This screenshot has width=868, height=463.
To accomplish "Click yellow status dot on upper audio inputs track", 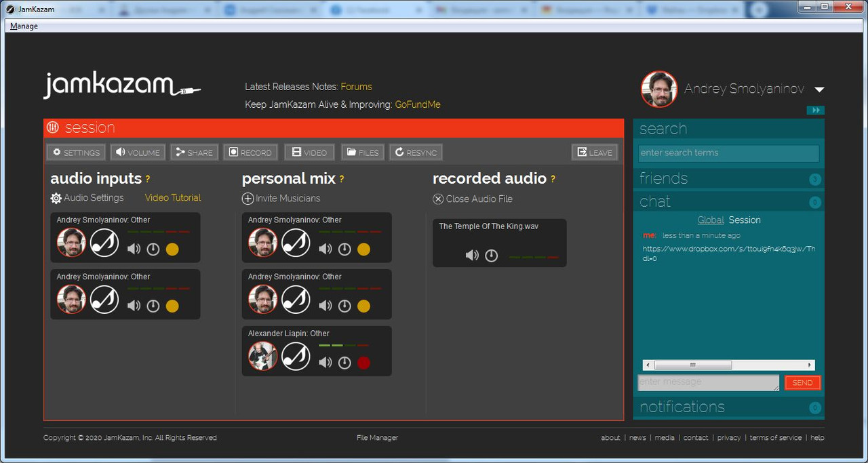I will (x=172, y=249).
